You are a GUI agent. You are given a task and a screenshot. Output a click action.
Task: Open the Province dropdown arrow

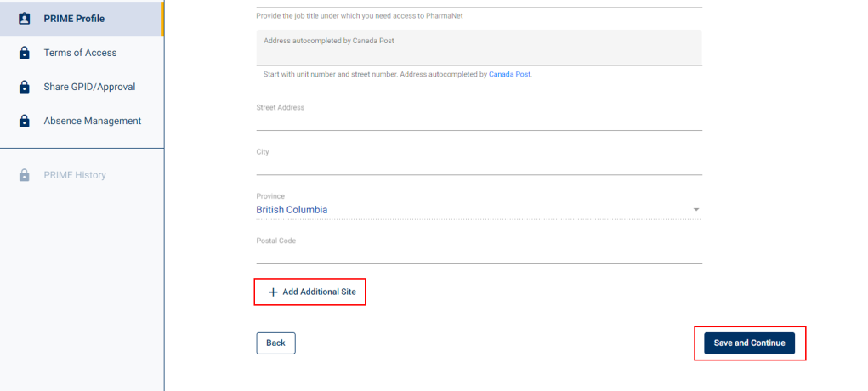coord(695,209)
